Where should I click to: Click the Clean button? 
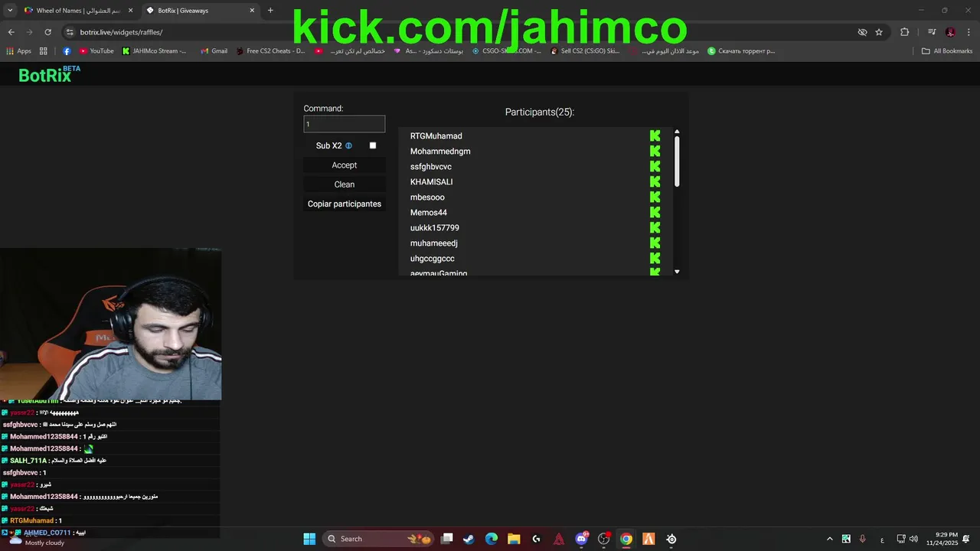[344, 184]
